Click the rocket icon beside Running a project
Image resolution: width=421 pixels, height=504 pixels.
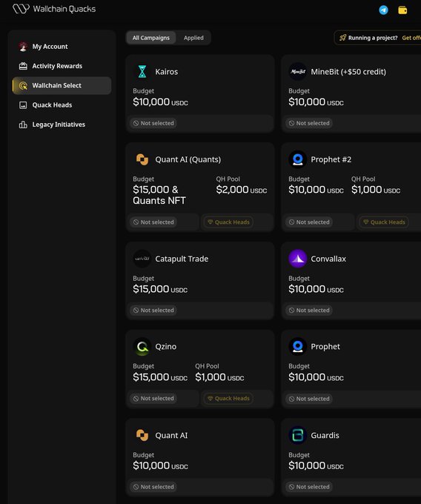pos(342,38)
